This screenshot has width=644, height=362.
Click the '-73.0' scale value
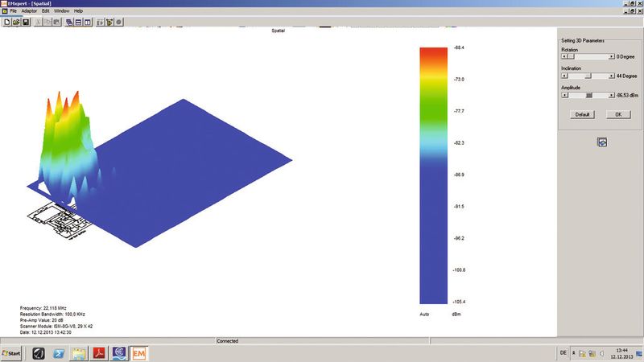(459, 79)
